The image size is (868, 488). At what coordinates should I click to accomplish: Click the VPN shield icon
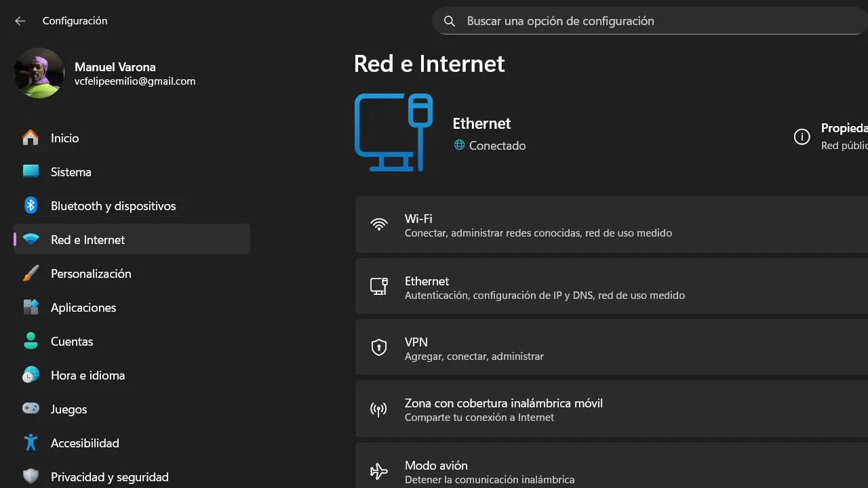point(378,348)
